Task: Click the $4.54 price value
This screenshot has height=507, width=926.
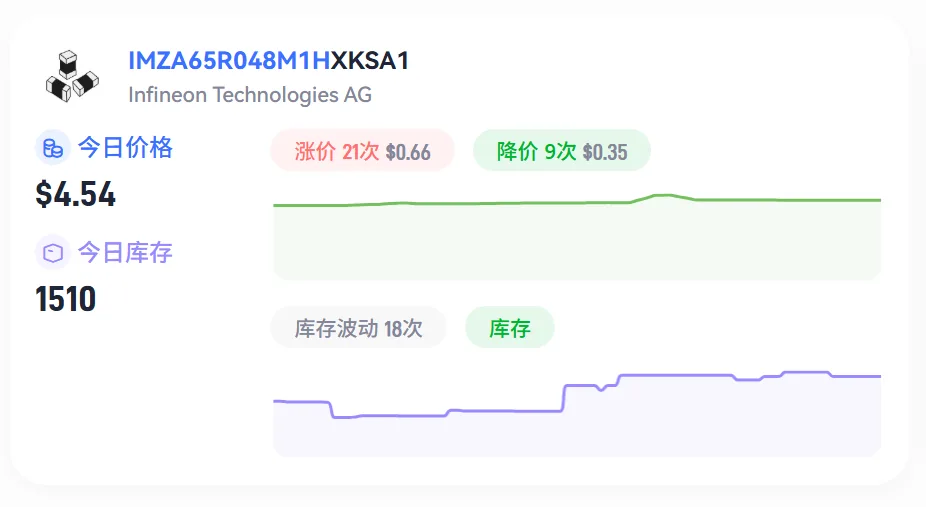Action: pyautogui.click(x=76, y=194)
